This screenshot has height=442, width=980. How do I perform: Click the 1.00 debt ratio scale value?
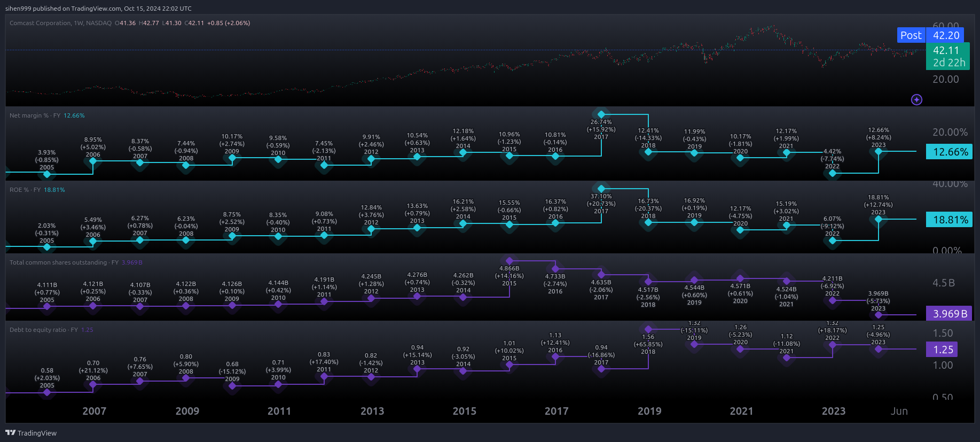coord(943,365)
